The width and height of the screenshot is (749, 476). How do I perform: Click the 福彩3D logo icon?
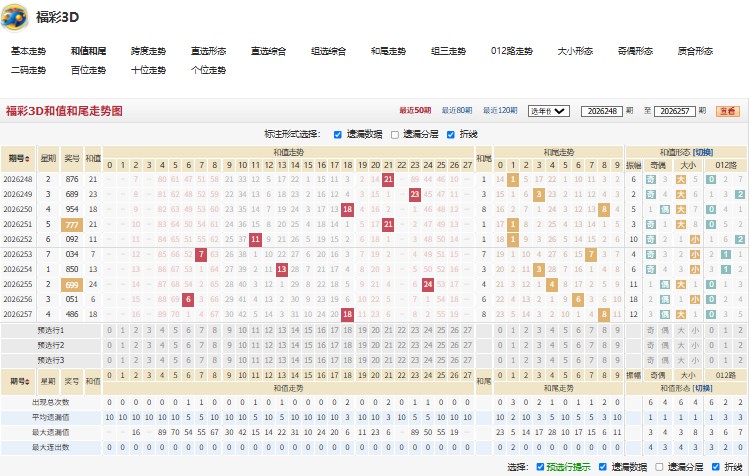click(14, 17)
